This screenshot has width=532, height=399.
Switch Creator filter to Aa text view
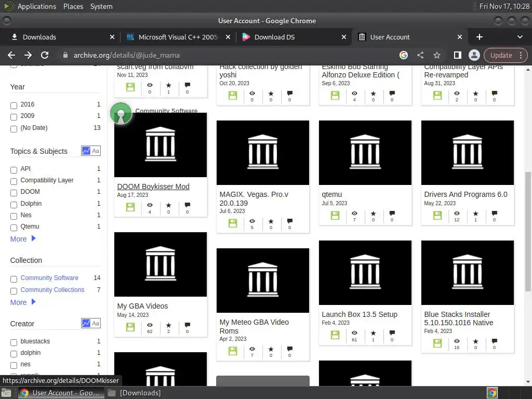coord(96,323)
